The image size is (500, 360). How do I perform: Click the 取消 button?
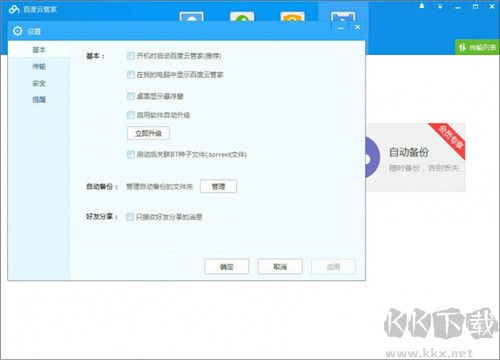[x=280, y=267]
